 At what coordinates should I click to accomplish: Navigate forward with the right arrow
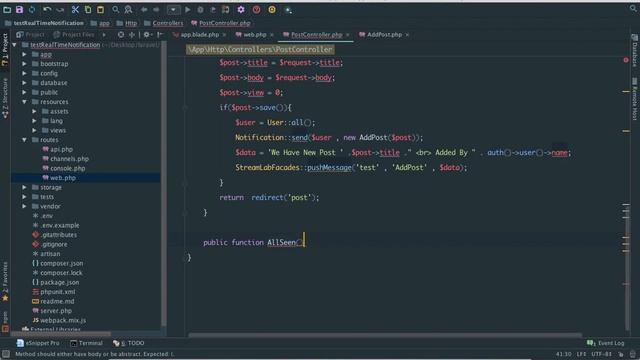(156, 9)
